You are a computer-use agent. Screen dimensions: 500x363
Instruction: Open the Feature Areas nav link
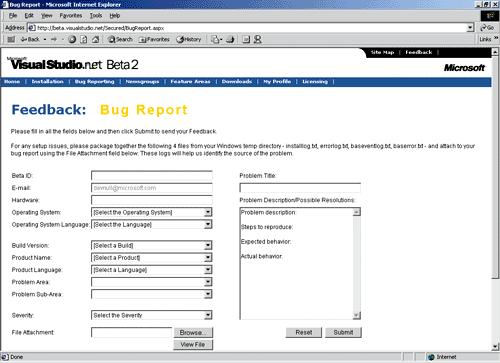pos(190,82)
